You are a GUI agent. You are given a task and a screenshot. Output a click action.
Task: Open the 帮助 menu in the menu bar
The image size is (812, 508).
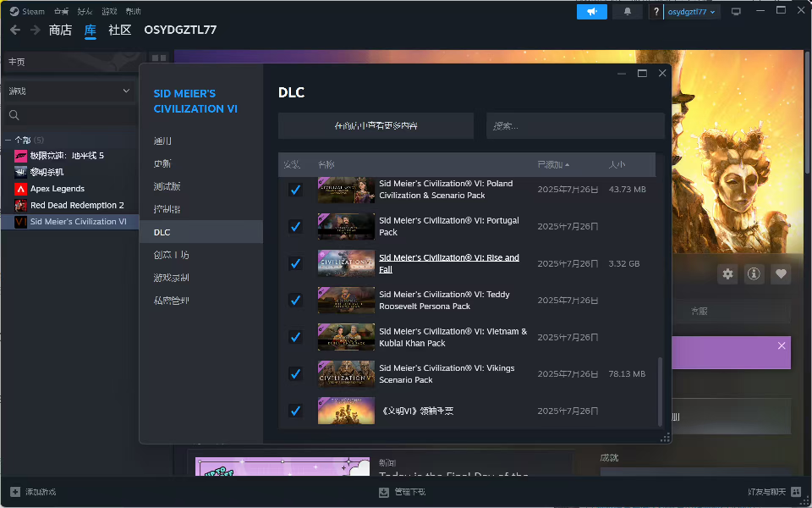click(133, 11)
